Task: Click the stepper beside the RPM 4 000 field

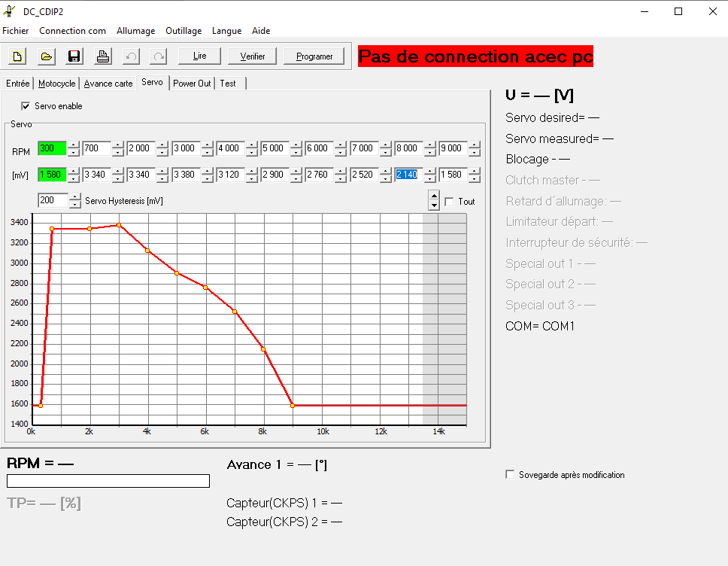Action: click(252, 148)
